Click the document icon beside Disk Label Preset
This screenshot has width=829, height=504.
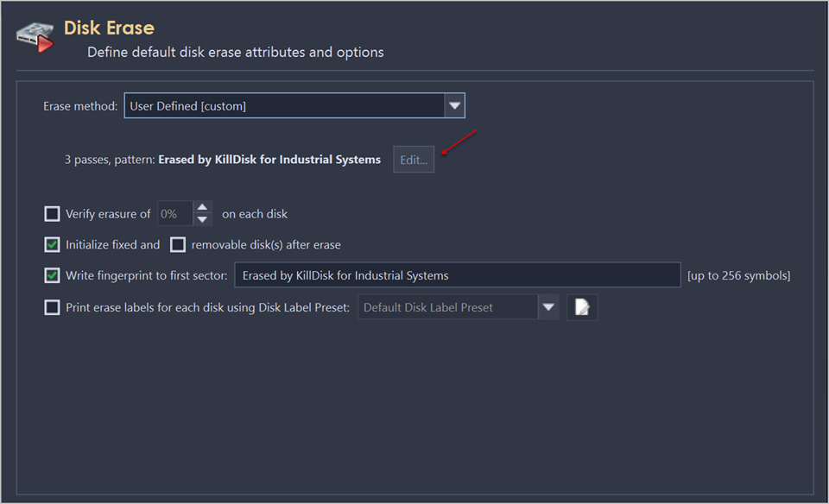point(582,307)
